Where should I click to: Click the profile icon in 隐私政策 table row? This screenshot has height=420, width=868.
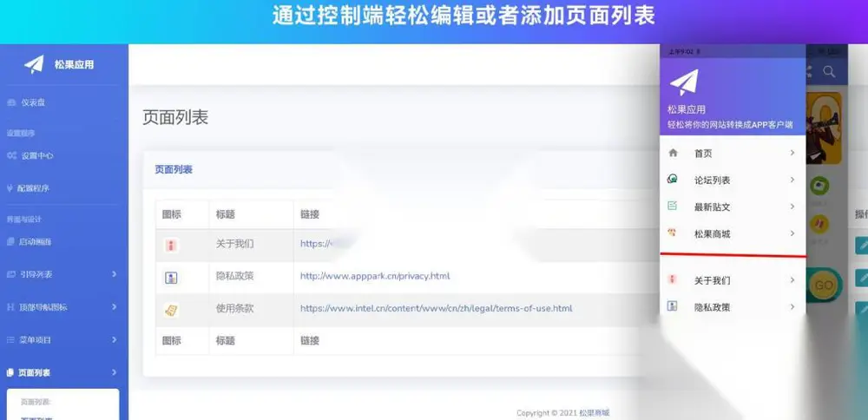tap(171, 278)
